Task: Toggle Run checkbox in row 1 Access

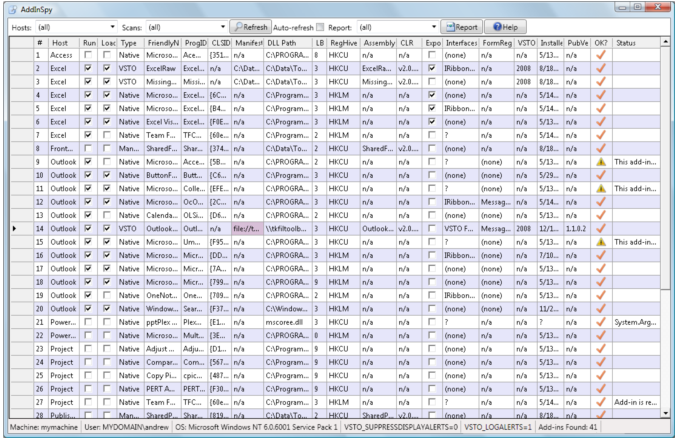Action: (88, 55)
